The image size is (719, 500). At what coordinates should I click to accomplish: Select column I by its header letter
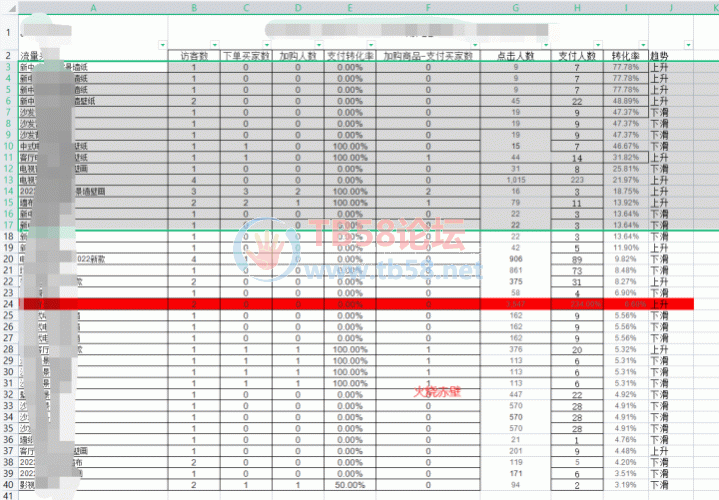tap(627, 6)
